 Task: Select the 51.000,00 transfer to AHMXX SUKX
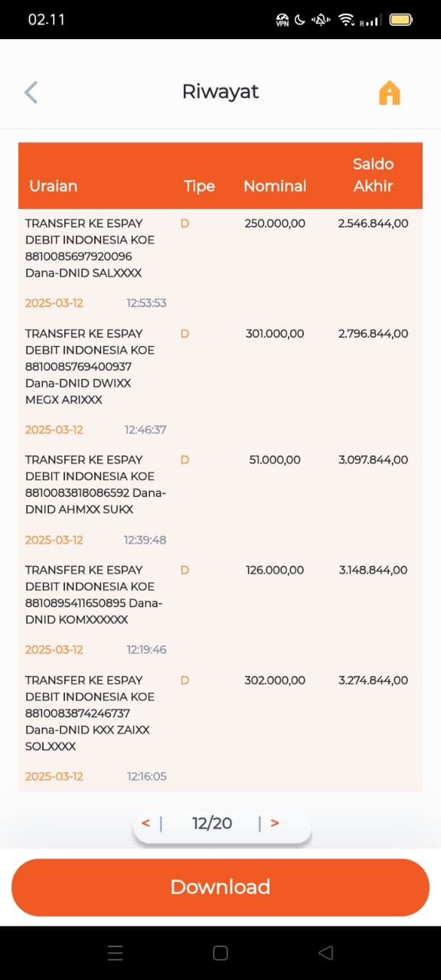pyautogui.click(x=220, y=500)
